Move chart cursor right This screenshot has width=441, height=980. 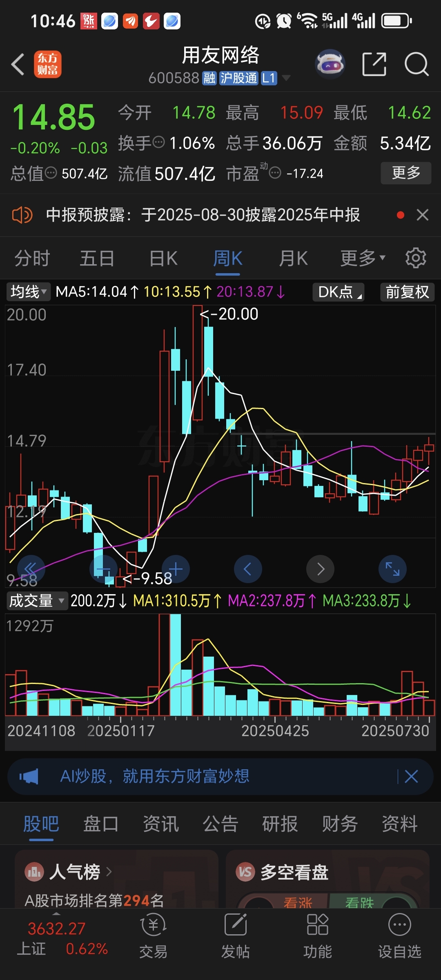click(x=321, y=569)
